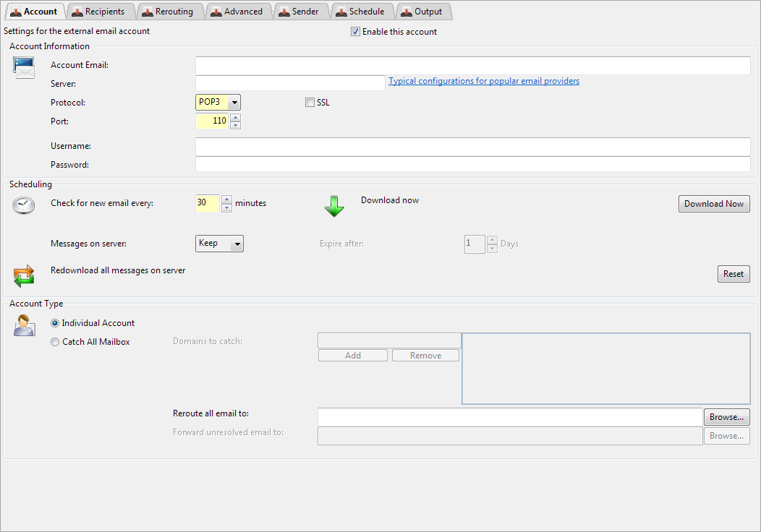Click into the Account Email field

coord(472,66)
